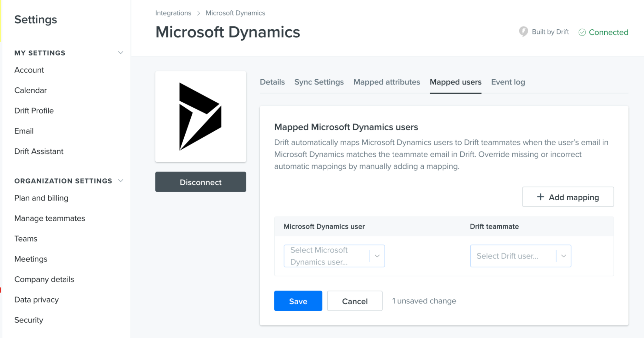644x338 pixels.
Task: Go to Integrations breadcrumb link
Action: coord(173,13)
